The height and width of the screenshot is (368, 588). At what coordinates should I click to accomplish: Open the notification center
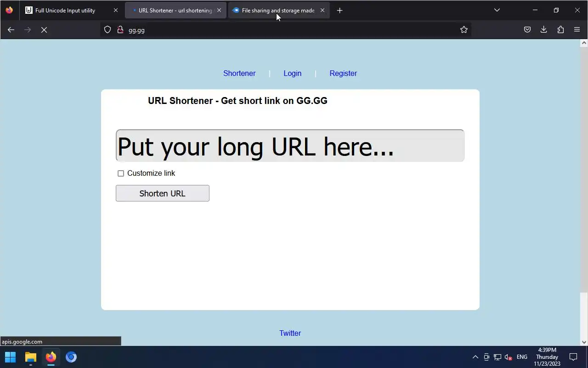click(573, 357)
